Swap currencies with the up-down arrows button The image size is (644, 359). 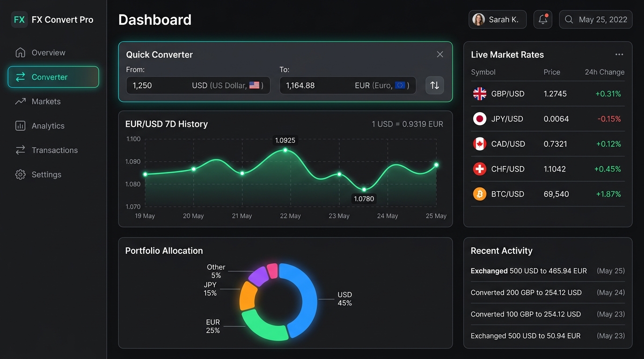[x=435, y=85]
